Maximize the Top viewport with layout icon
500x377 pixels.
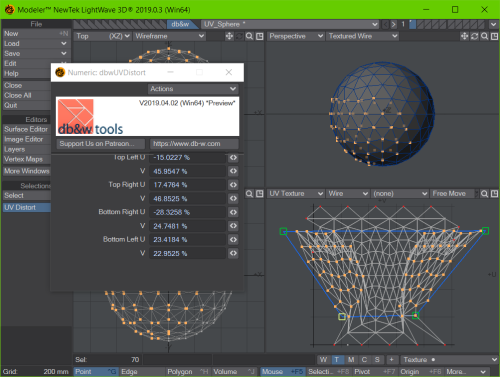tap(260, 36)
